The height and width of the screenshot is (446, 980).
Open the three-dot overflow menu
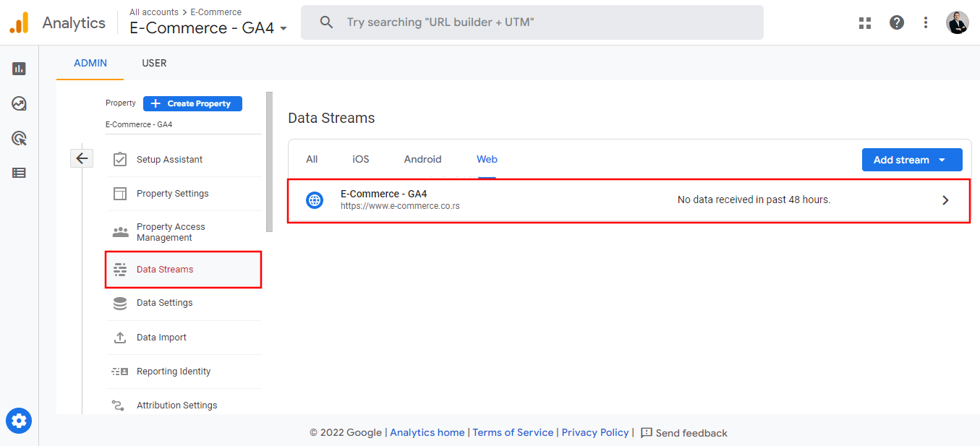coord(926,22)
